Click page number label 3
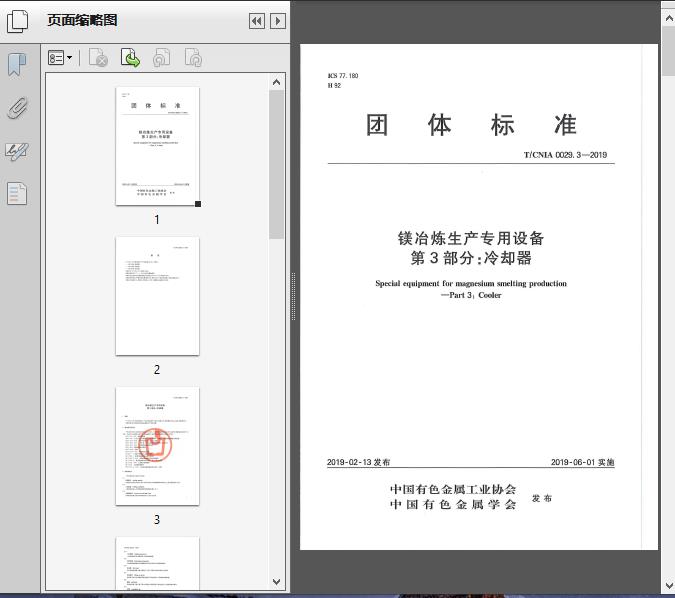Screen dimensions: 675x598 [157, 520]
